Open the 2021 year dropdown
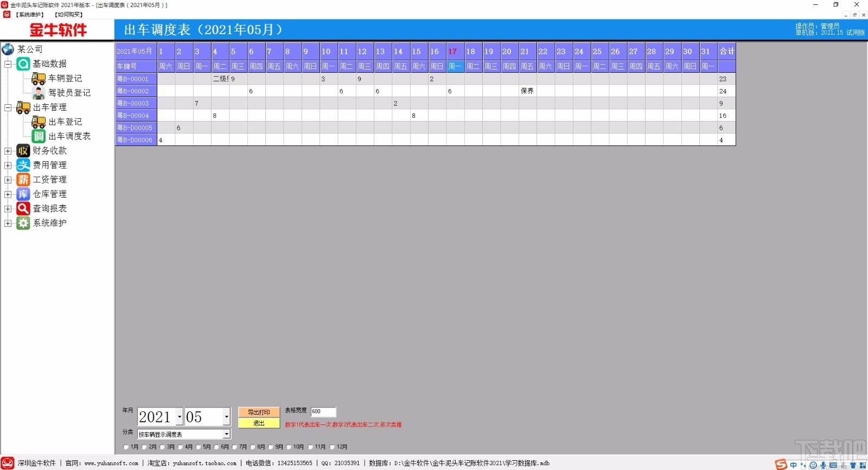Image resolution: width=868 pixels, height=470 pixels. pyautogui.click(x=180, y=417)
